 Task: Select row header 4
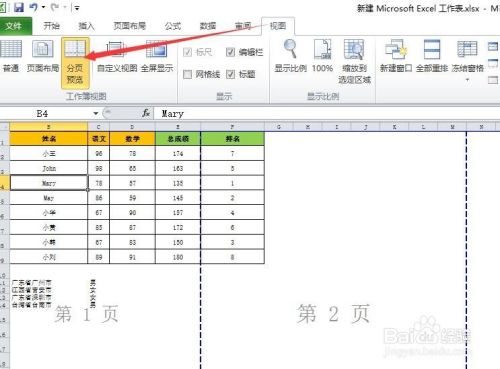coord(4,184)
